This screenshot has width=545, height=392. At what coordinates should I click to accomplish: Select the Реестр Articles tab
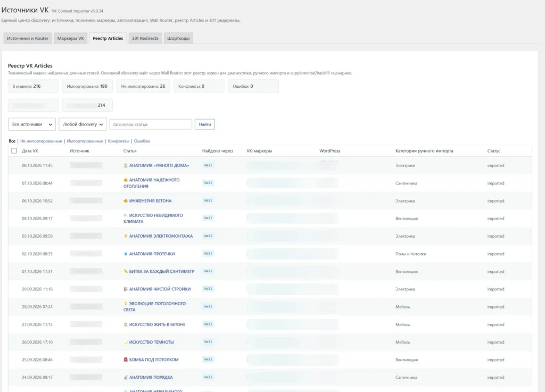tap(108, 38)
